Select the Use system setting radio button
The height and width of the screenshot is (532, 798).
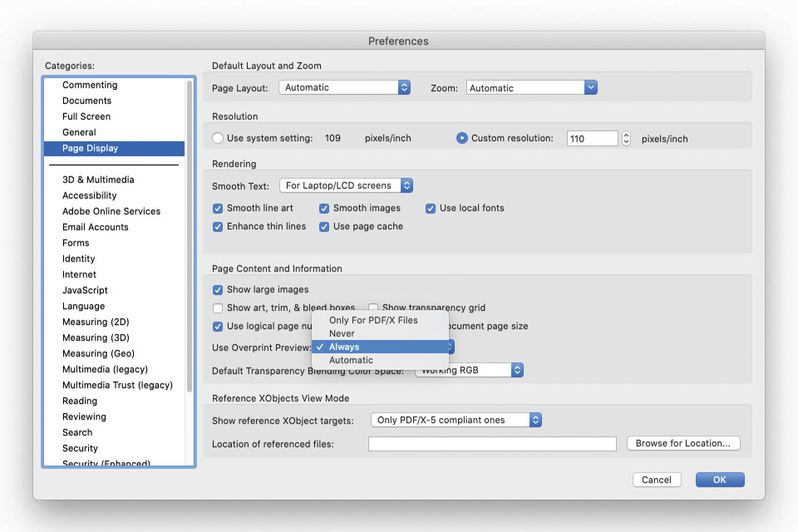point(218,139)
